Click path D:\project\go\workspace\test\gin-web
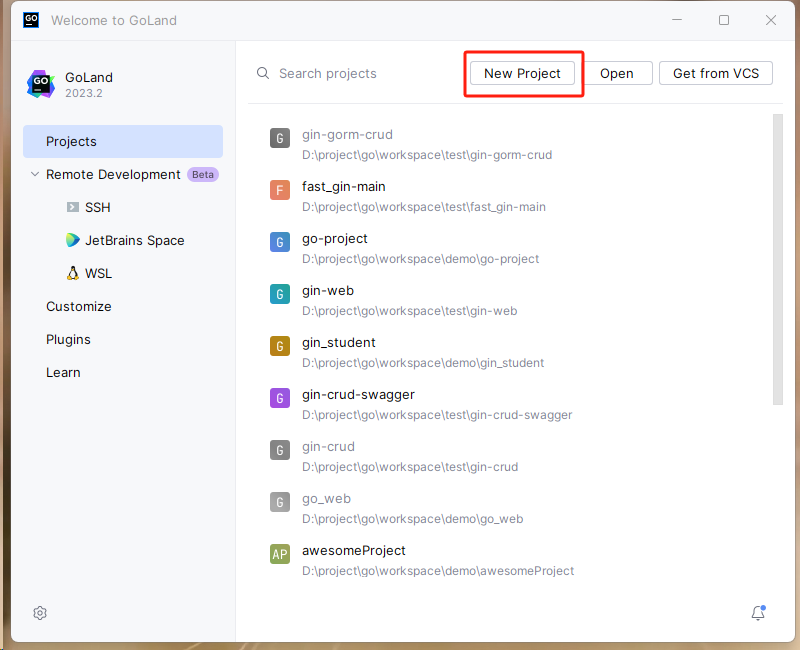800x650 pixels. [409, 311]
